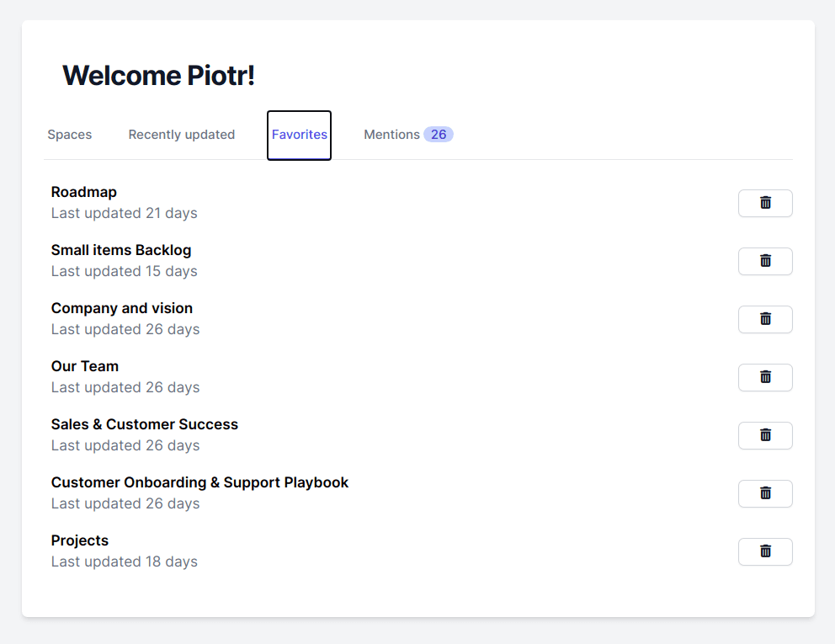Click the Welcome Piotr! heading
The width and height of the screenshot is (835, 644).
pos(158,75)
